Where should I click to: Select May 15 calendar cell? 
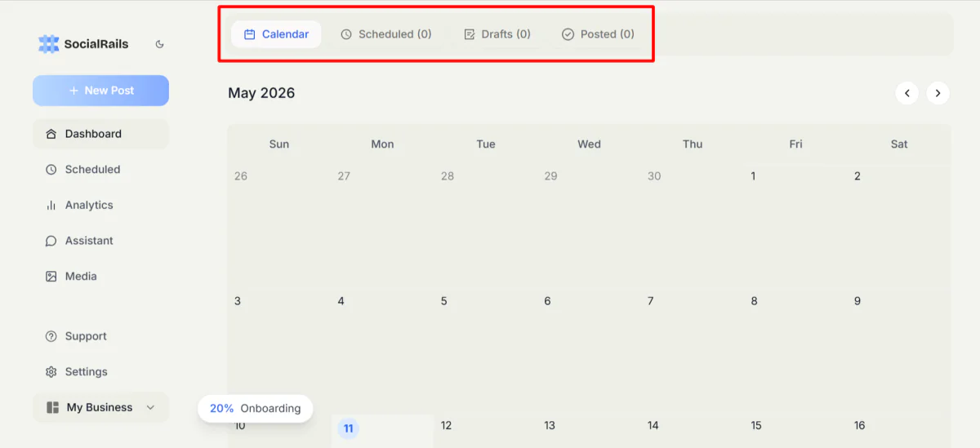[x=795, y=432]
